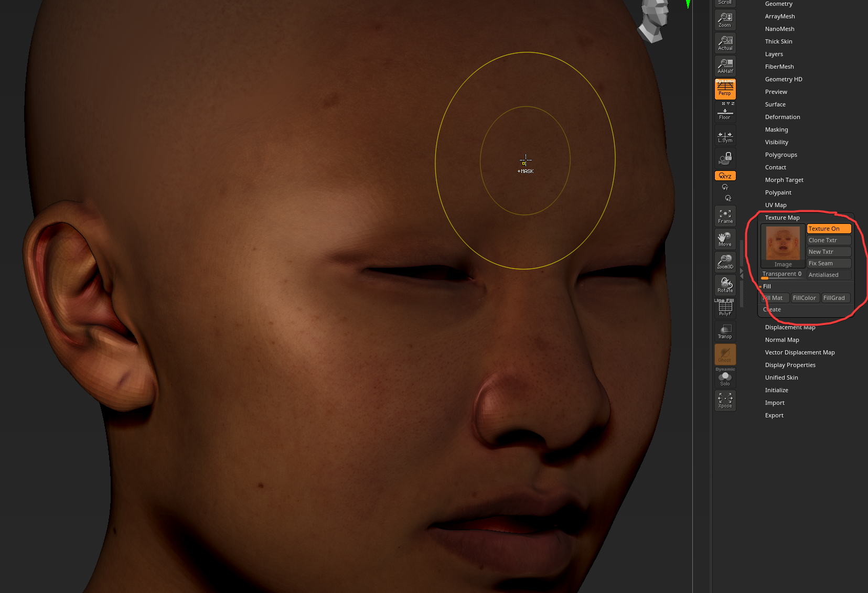Open the Surface submenu
This screenshot has width=868, height=593.
775,104
